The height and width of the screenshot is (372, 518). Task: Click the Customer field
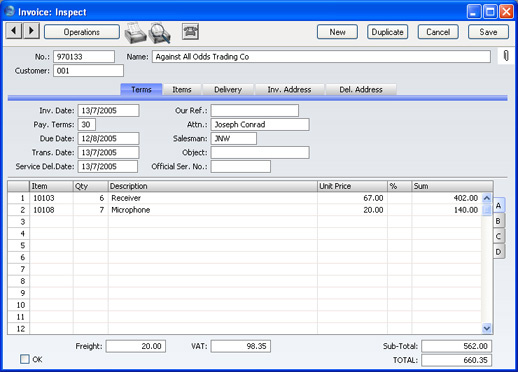pos(88,71)
